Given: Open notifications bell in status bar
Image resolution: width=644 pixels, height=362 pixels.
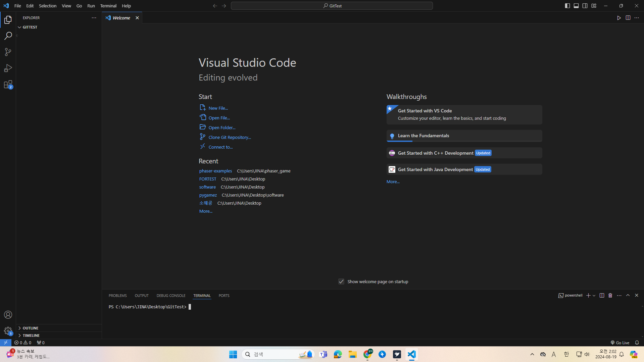Looking at the screenshot, I should 637,343.
